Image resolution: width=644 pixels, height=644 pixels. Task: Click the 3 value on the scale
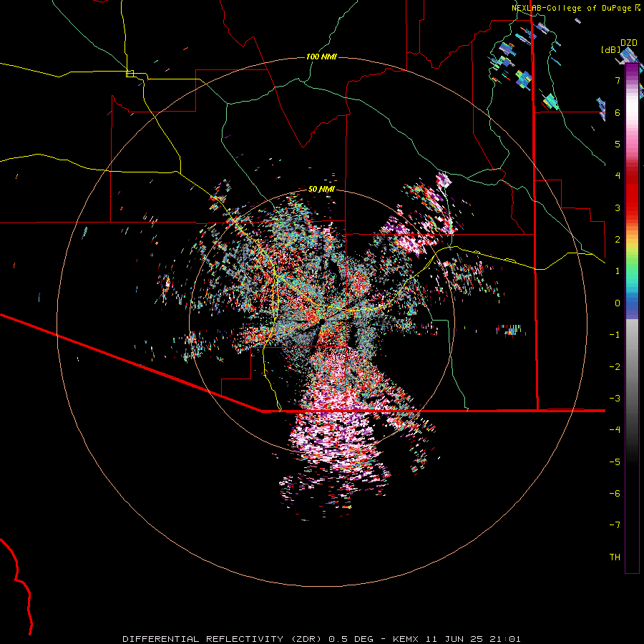(x=618, y=208)
